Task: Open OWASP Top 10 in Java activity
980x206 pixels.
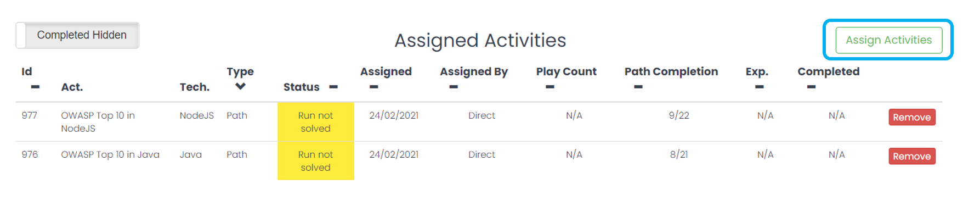Action: [x=110, y=154]
